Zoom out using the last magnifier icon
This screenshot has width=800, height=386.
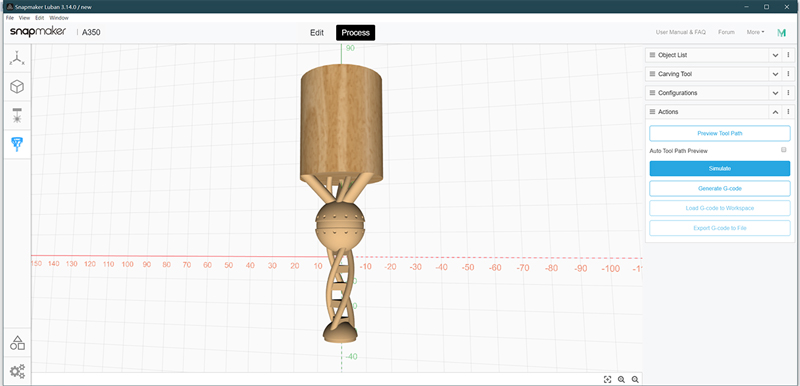[635, 379]
